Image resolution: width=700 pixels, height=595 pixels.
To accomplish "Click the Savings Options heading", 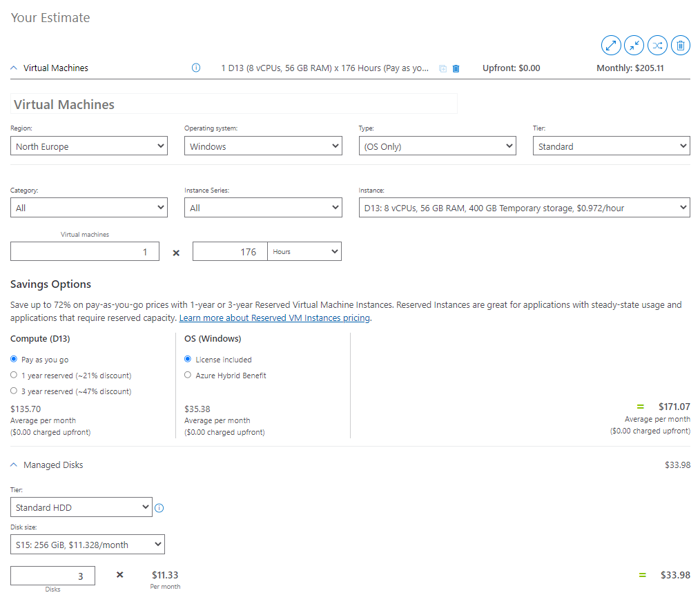I will 50,284.
